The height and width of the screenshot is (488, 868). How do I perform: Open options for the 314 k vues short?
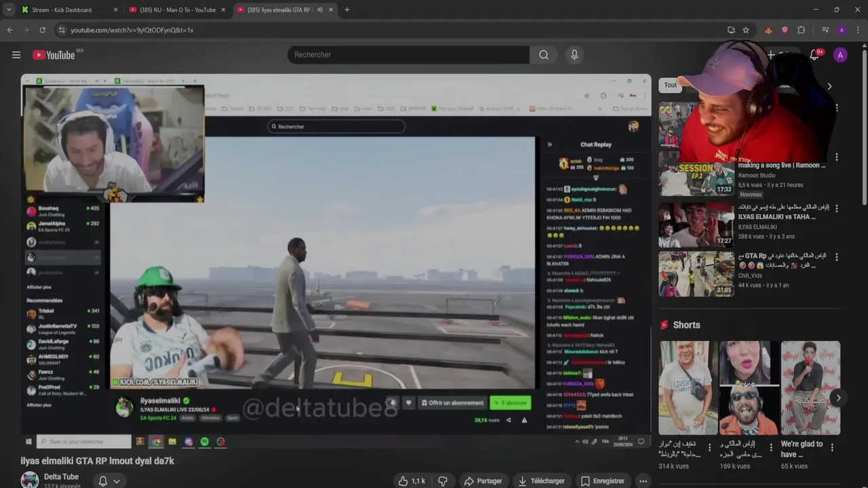(x=710, y=447)
